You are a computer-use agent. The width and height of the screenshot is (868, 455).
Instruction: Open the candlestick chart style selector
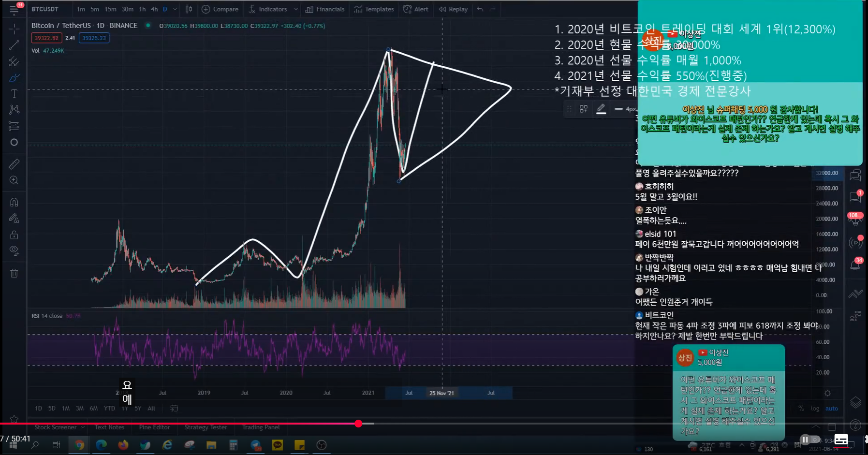189,9
